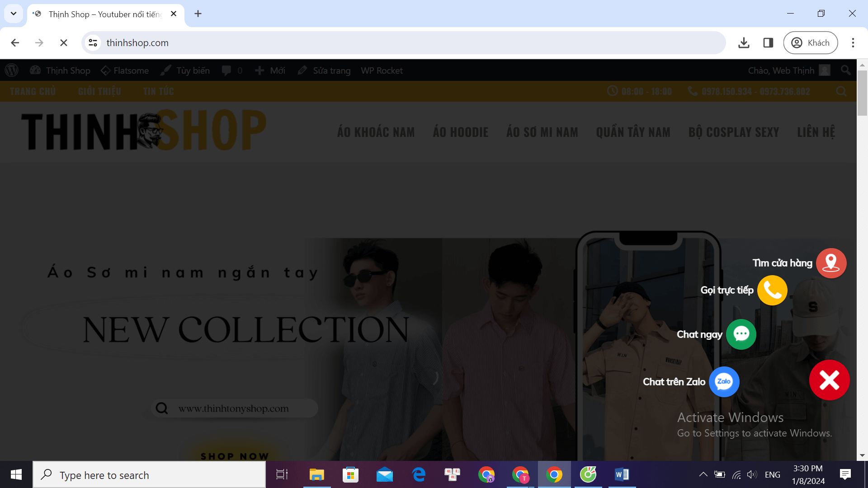Open Microsoft Edge from taskbar
Screen dimensions: 868x488
tap(419, 474)
